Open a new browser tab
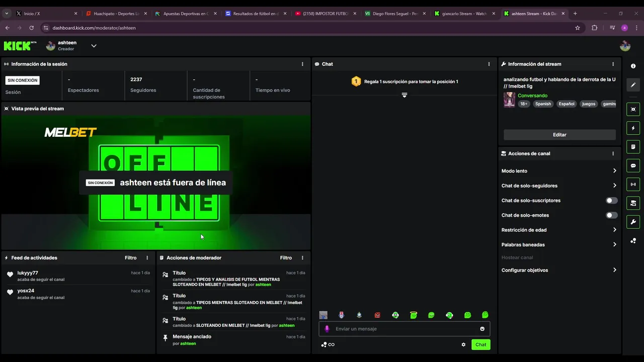The image size is (644, 362). [575, 14]
